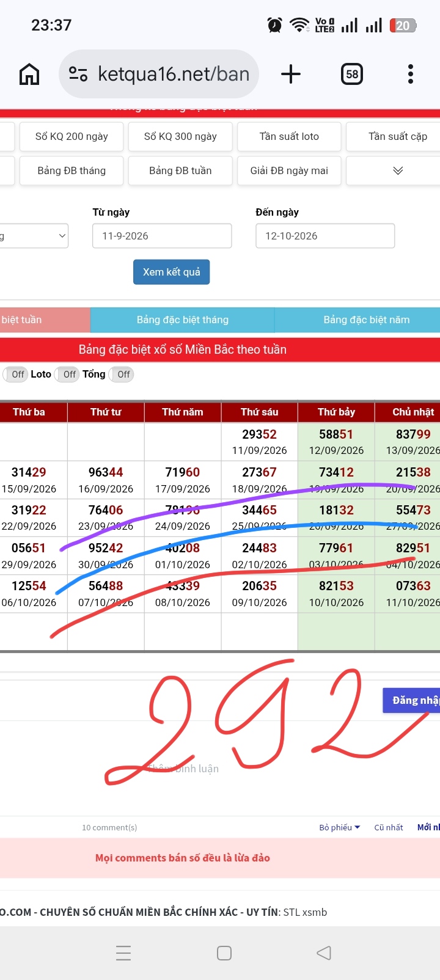Select result 95242 in Thứ tư column
The image size is (440, 980).
point(106,548)
